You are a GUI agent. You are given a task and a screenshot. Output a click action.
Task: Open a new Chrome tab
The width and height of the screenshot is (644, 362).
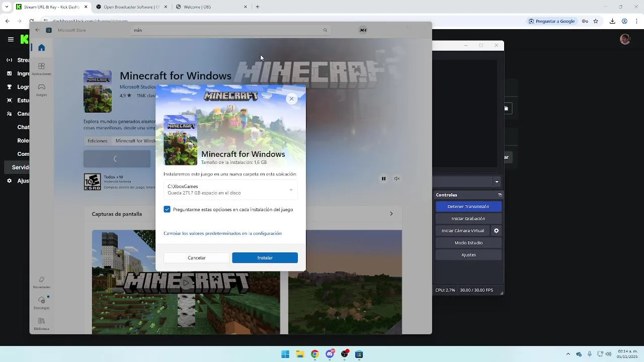pyautogui.click(x=258, y=7)
